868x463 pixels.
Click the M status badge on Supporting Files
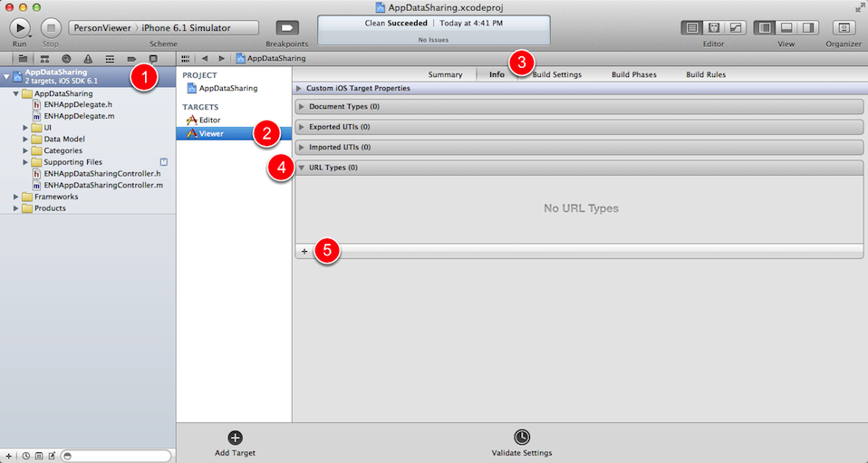(163, 162)
